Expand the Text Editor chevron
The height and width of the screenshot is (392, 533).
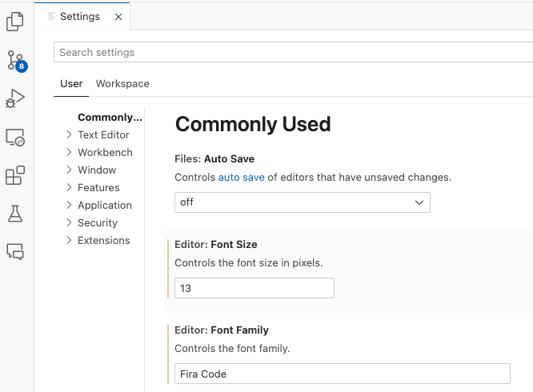click(x=69, y=134)
